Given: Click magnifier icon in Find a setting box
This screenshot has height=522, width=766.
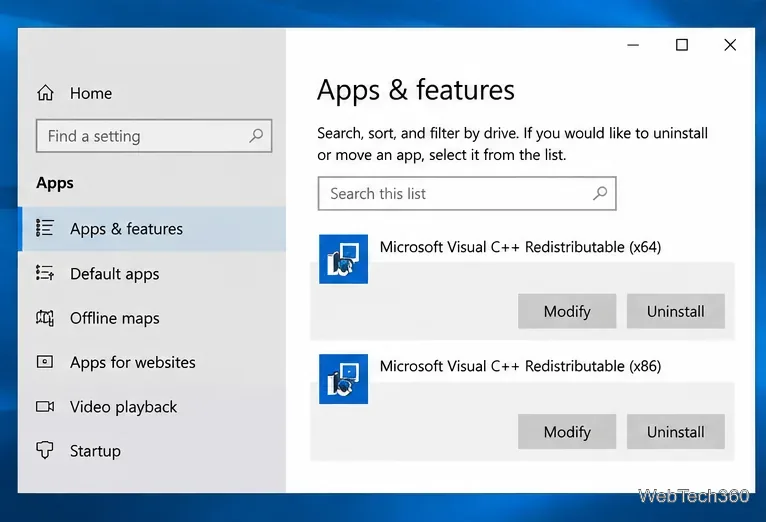Looking at the screenshot, I should coord(256,136).
